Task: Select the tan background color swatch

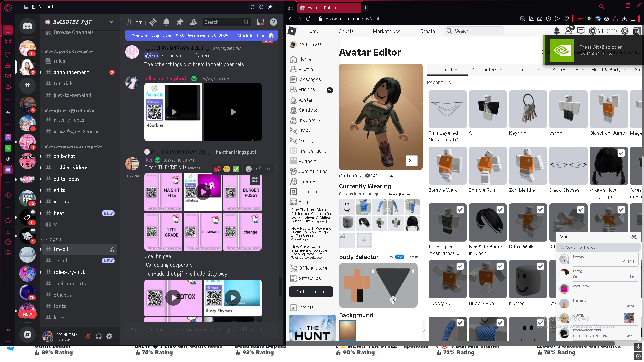Action: point(347,330)
